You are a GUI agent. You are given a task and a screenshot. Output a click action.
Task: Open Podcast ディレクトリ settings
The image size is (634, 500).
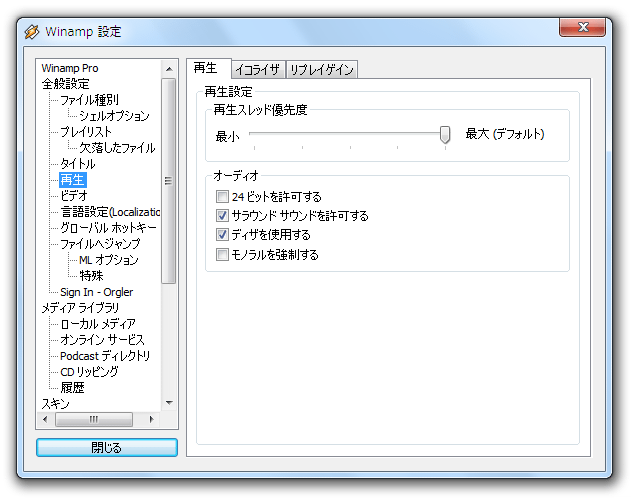point(105,356)
